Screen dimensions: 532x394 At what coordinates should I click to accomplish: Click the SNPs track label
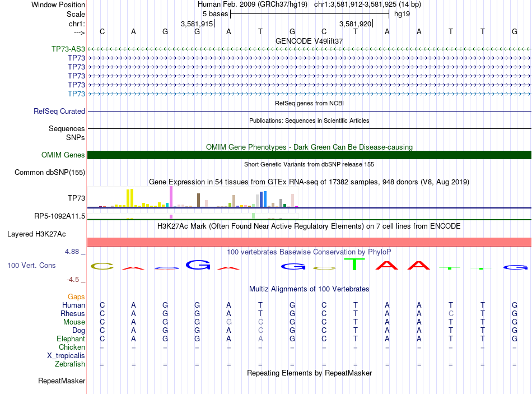(76, 137)
